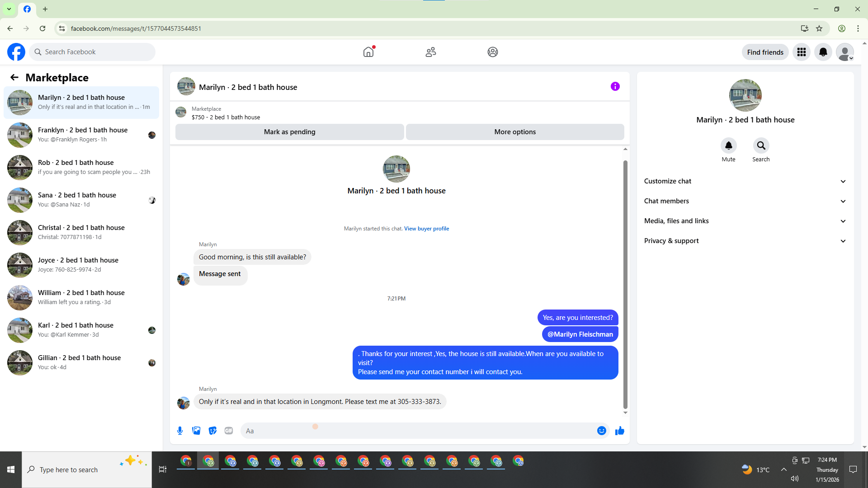Screen dimensions: 868x488
Task: Open the GIF picker icon
Action: [x=229, y=431]
